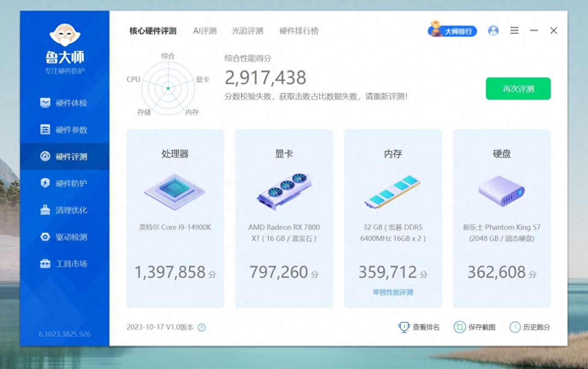The height and width of the screenshot is (369, 588).
Task: Click the 查看排名 link
Action: pyautogui.click(x=419, y=327)
